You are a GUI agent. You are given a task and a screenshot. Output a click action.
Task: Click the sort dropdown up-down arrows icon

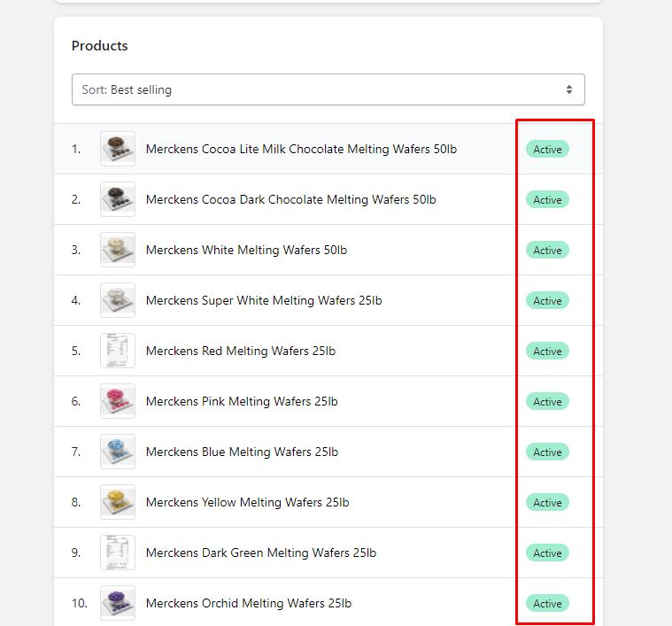pyautogui.click(x=569, y=89)
